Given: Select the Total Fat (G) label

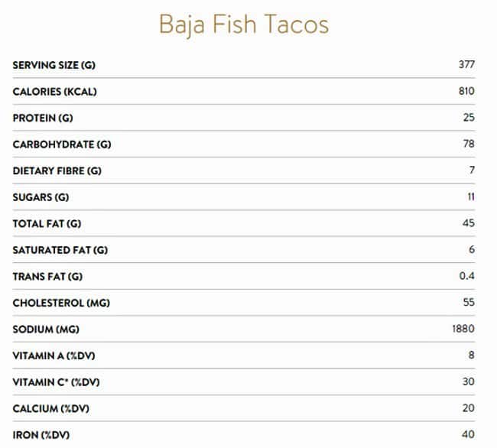Looking at the screenshot, I should pyautogui.click(x=47, y=223).
